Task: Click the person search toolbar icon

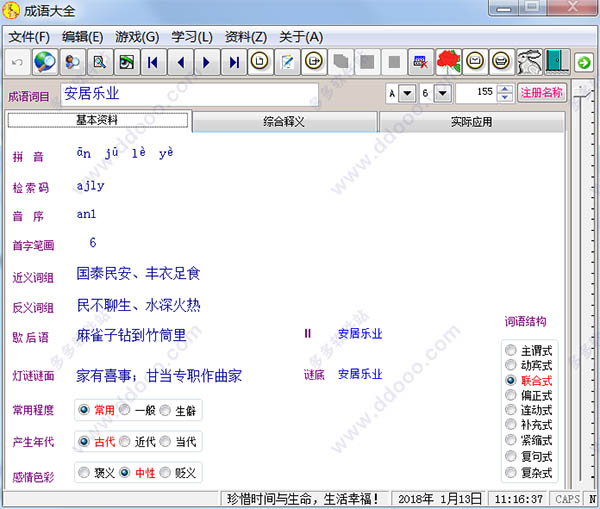Action: (x=72, y=62)
